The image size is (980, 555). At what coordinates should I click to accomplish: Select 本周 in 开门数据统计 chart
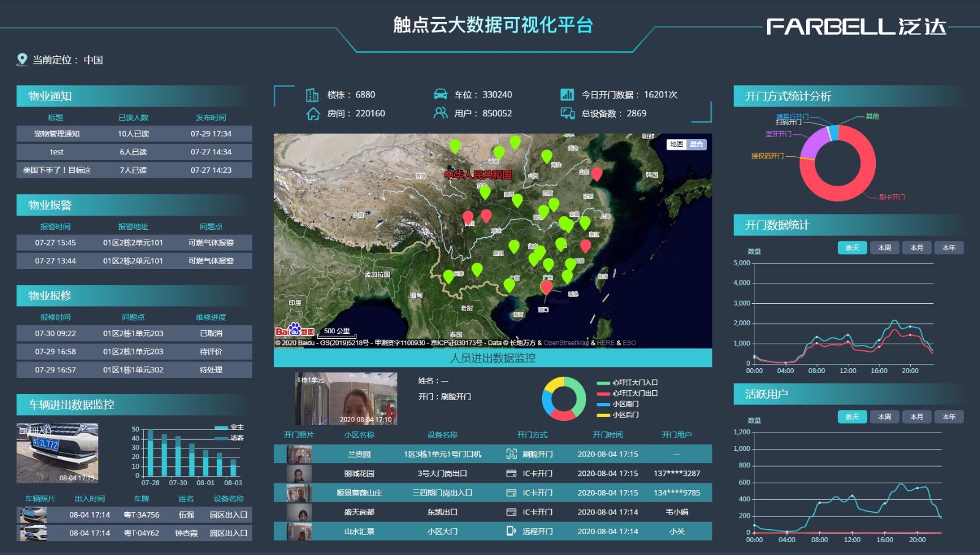click(x=884, y=247)
